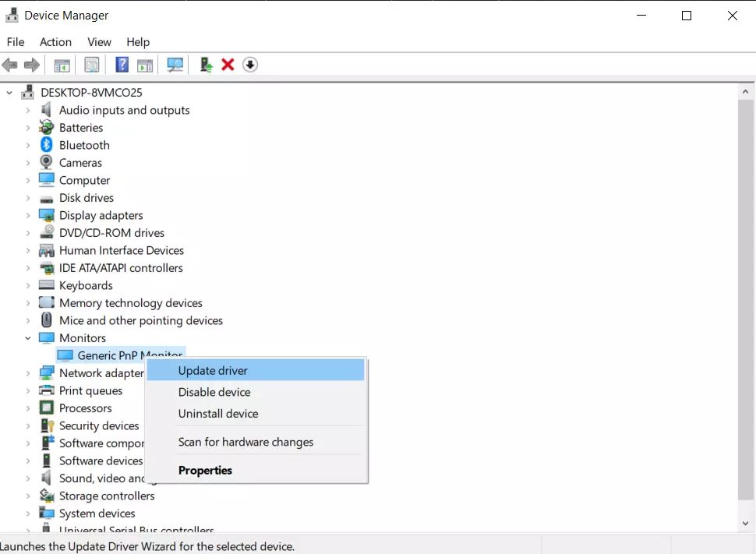Expand the Memory technology devices category

coord(27,303)
